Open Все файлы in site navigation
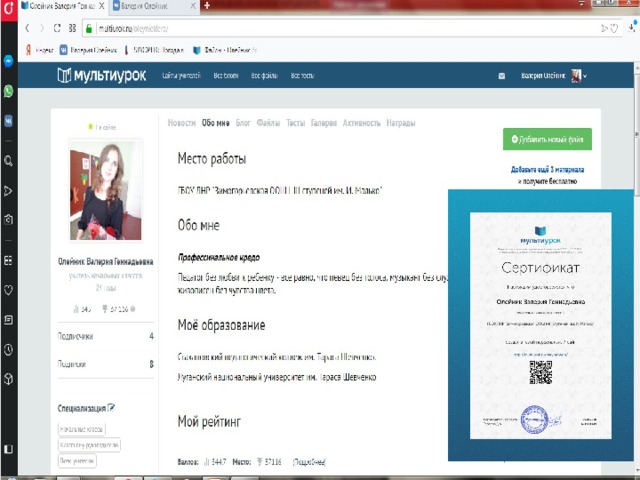Image resolution: width=640 pixels, height=480 pixels. 264,76
